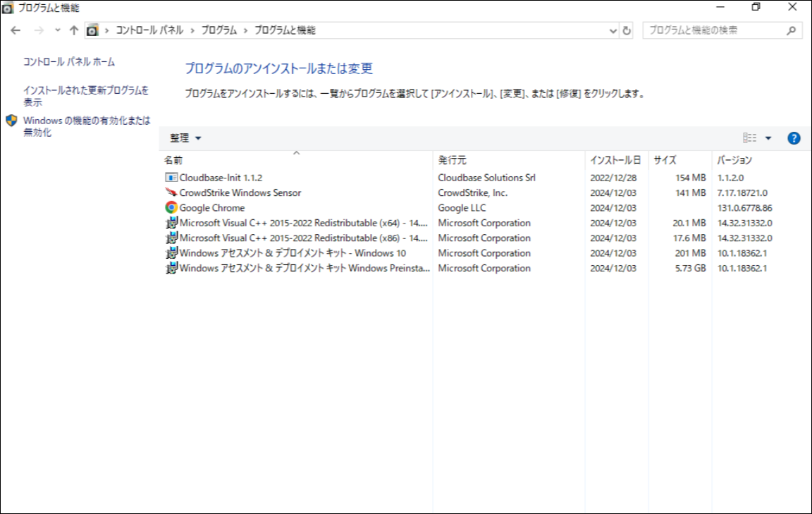Image resolution: width=812 pixels, height=514 pixels.
Task: Open address bar history dropdown
Action: pos(613,31)
